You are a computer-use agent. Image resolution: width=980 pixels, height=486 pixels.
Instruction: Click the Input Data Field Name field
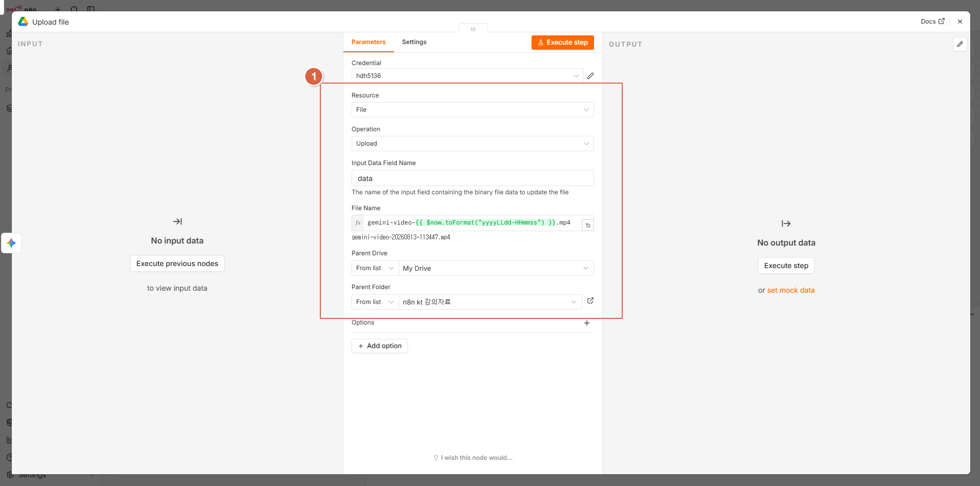(x=473, y=178)
